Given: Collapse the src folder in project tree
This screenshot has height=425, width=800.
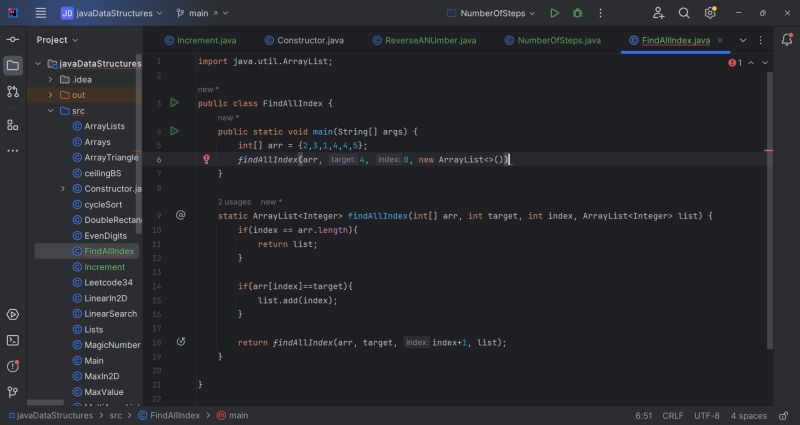Looking at the screenshot, I should click(51, 111).
